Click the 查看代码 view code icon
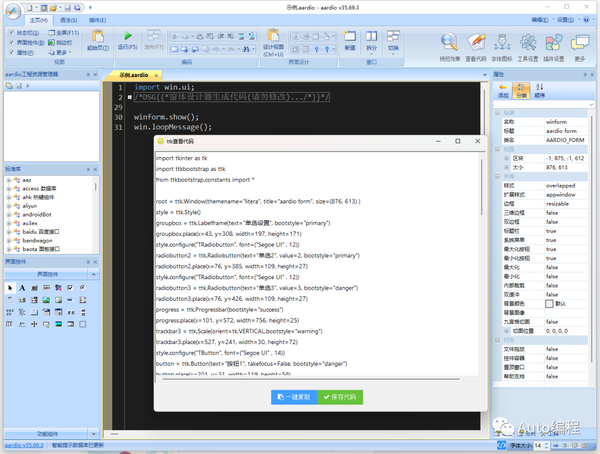 [x=476, y=42]
